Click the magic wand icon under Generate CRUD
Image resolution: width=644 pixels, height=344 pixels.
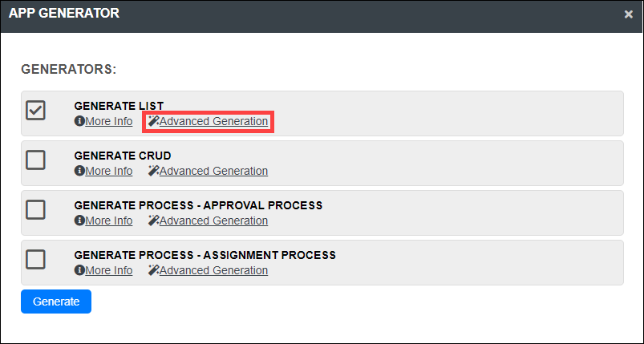(x=154, y=171)
